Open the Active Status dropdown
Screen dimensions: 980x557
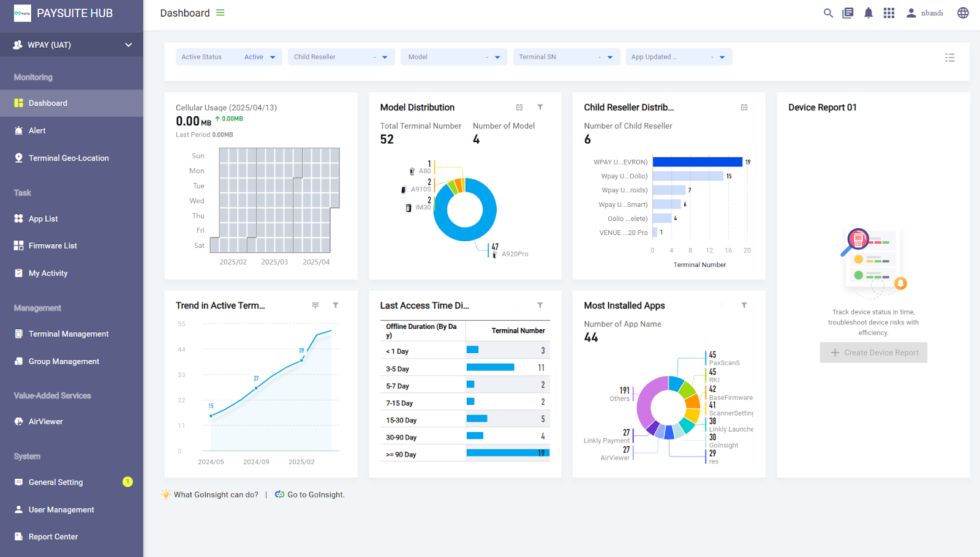229,57
